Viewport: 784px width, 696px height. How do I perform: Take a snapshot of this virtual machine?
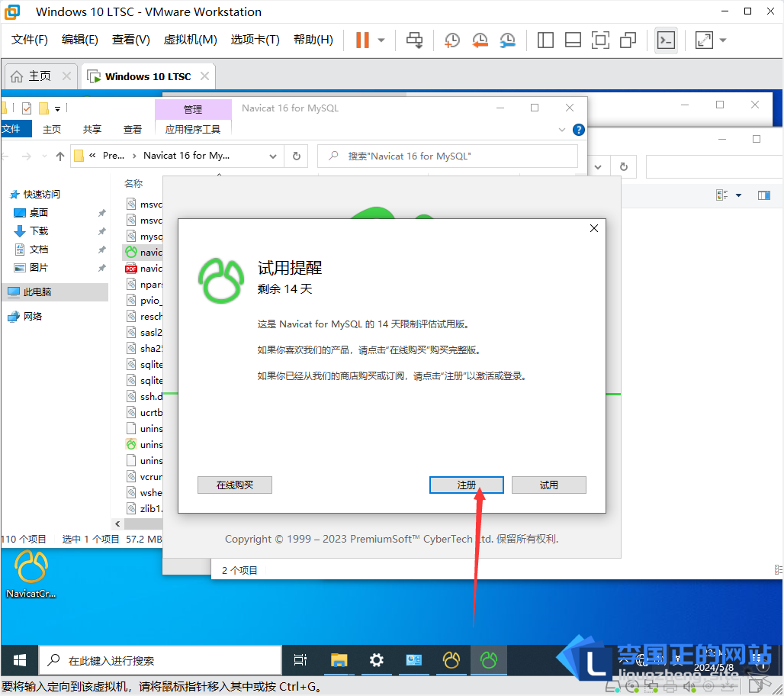452,40
